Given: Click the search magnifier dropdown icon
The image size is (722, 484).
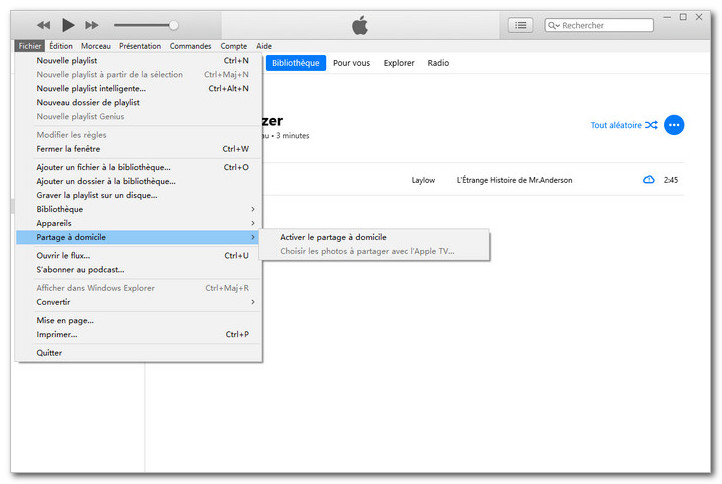Looking at the screenshot, I should [553, 25].
